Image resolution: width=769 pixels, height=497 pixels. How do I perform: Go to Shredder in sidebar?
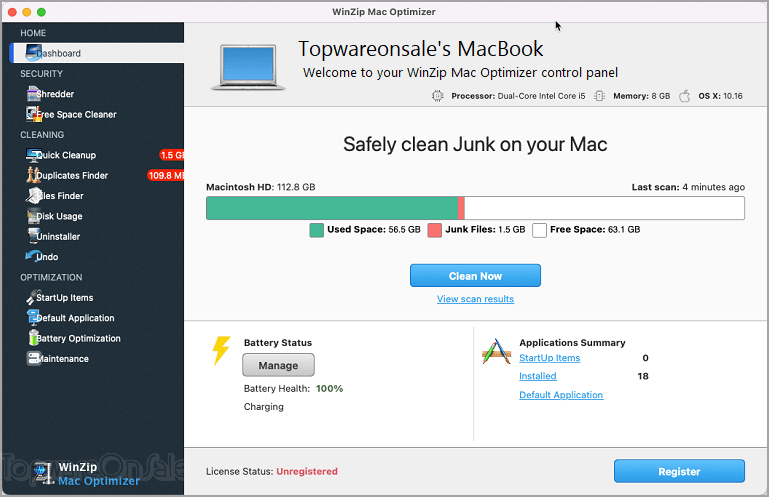click(x=55, y=94)
